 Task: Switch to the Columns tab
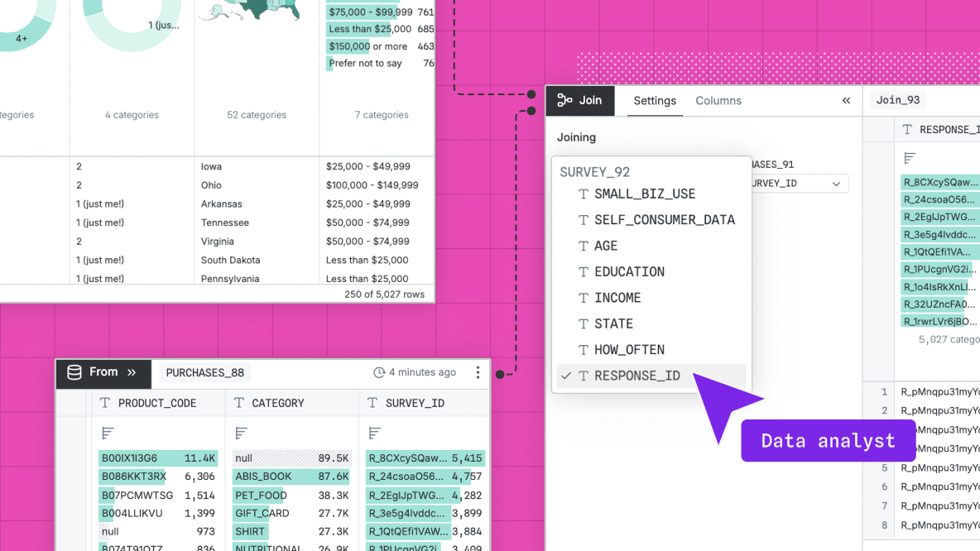pos(718,100)
